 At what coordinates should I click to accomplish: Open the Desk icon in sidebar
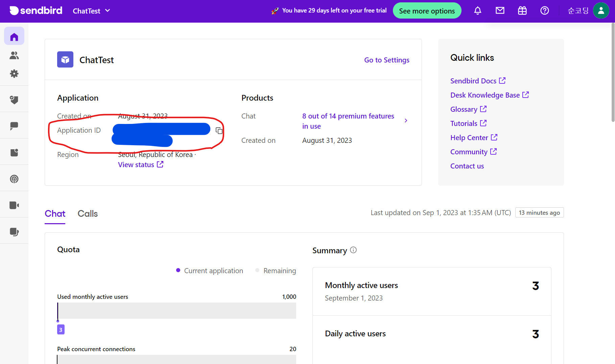pos(14,232)
